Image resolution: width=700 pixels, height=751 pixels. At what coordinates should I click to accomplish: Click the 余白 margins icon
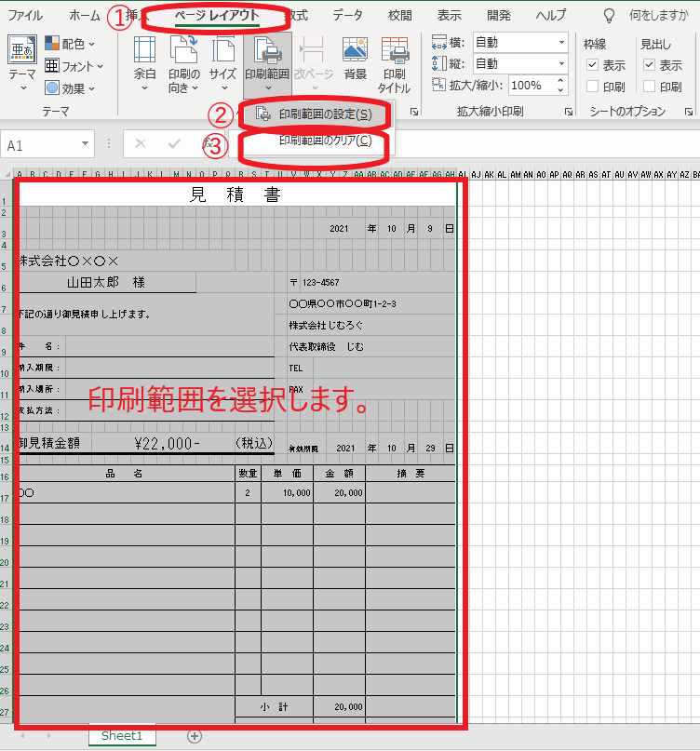[144, 50]
